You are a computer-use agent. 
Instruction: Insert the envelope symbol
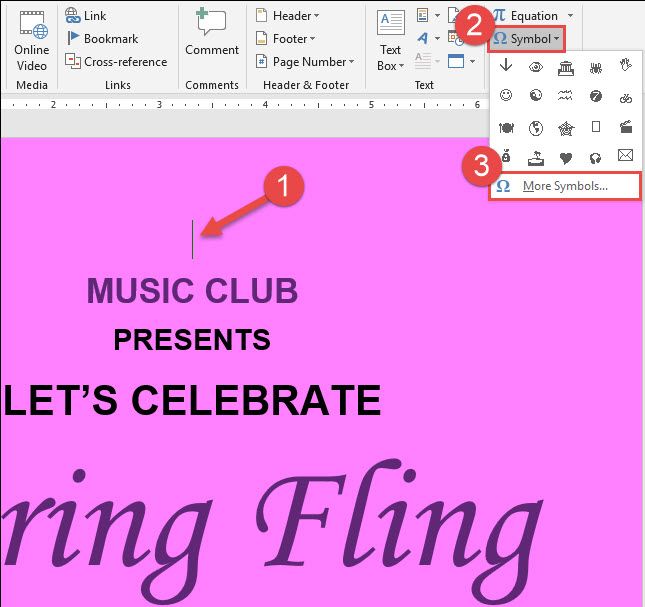tap(625, 156)
